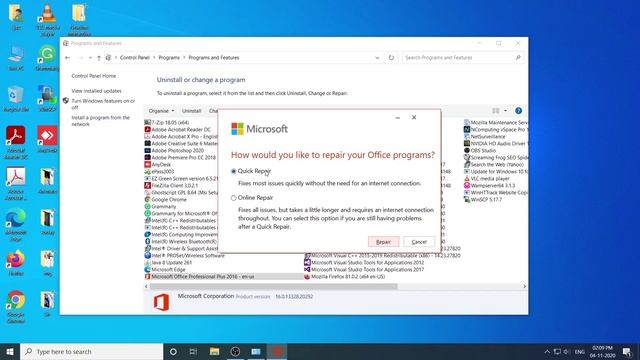The image size is (640, 360).
Task: Open the OBS Studio taskbar icon
Action: [x=235, y=352]
